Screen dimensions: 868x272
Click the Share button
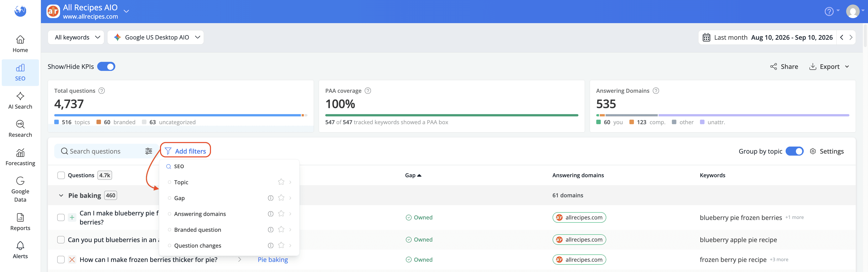[x=784, y=67]
